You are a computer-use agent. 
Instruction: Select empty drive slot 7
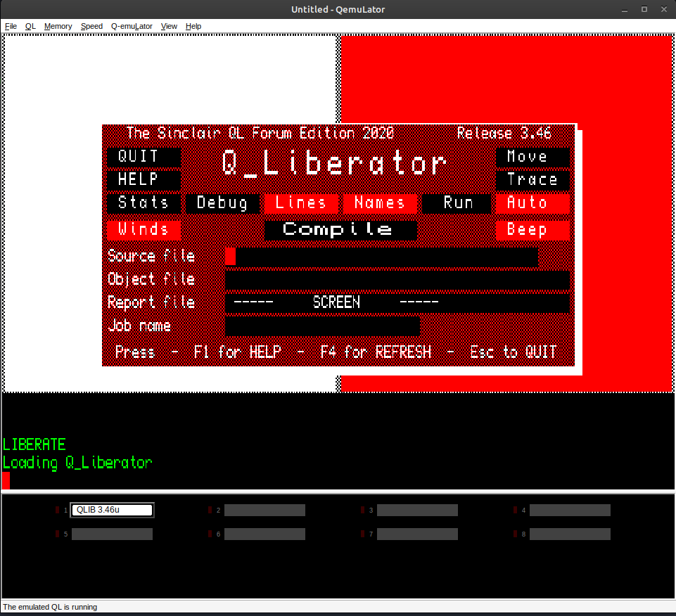[x=417, y=534]
